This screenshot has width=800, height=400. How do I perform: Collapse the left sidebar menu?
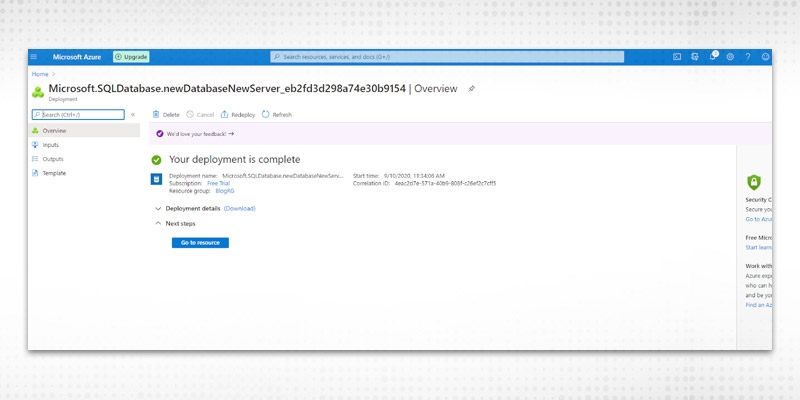133,115
